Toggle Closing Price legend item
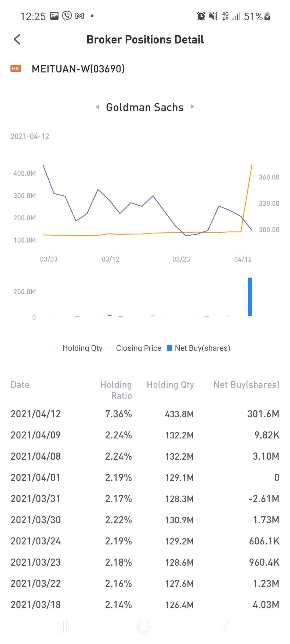The image size is (290, 644). coord(135,348)
